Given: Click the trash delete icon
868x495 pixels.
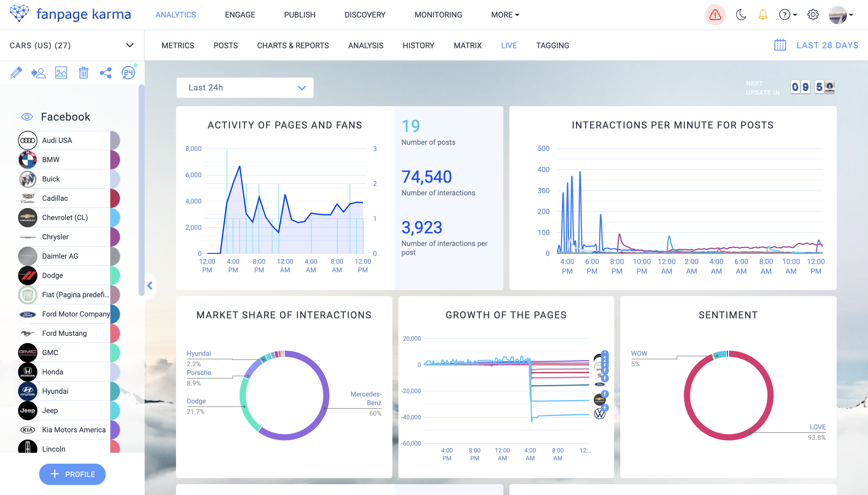Looking at the screenshot, I should (83, 73).
